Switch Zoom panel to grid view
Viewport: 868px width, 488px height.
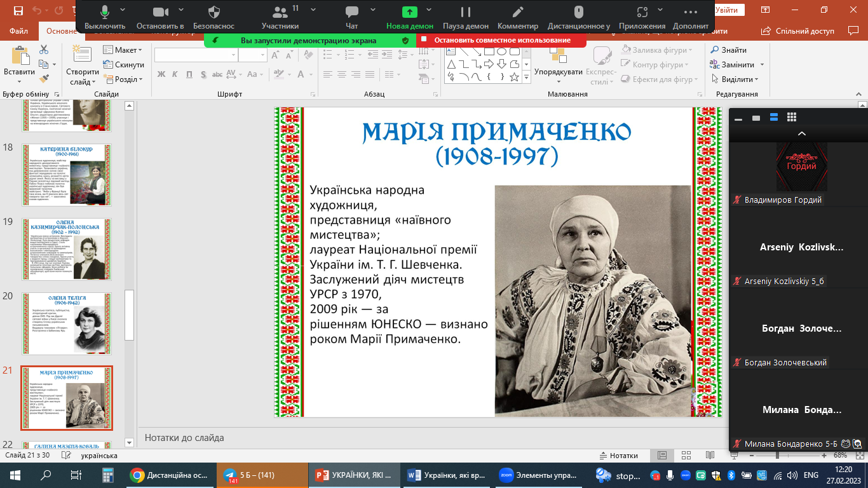tap(791, 117)
